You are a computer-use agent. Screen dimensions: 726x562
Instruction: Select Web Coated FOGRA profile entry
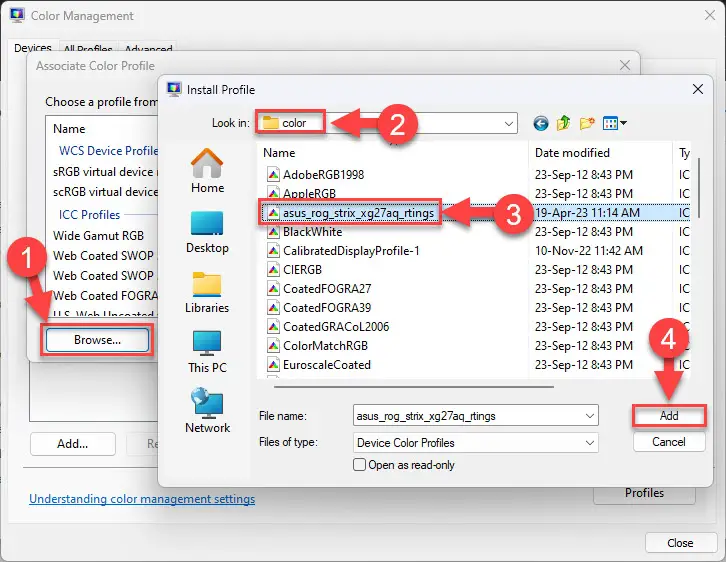click(x=105, y=295)
